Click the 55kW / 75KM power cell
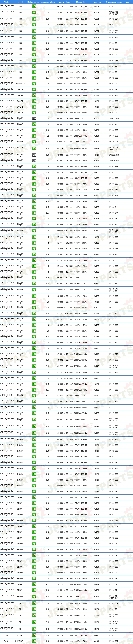Screen dimensions: 133x644 81,119
